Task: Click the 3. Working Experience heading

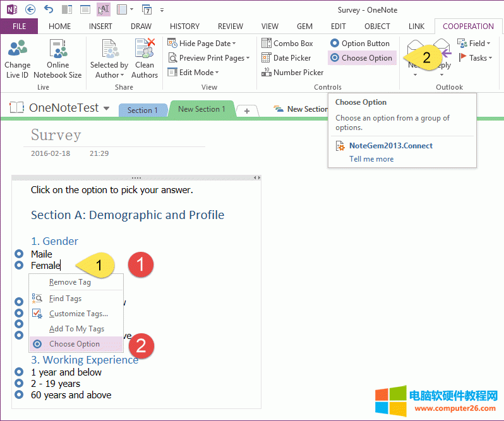Action: [x=85, y=360]
